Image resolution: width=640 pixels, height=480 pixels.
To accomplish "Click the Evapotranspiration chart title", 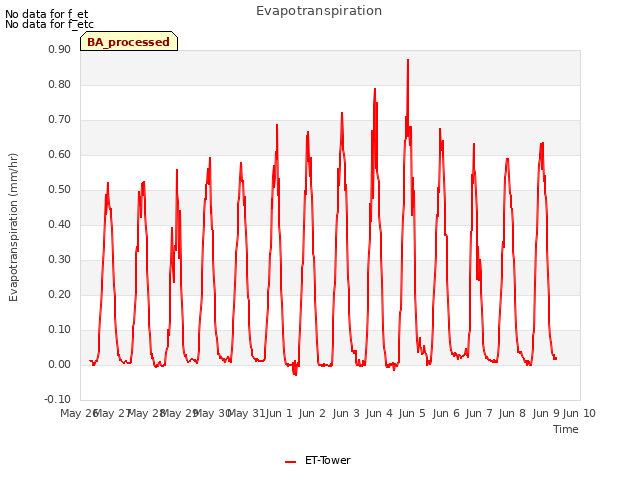I will [x=319, y=11].
